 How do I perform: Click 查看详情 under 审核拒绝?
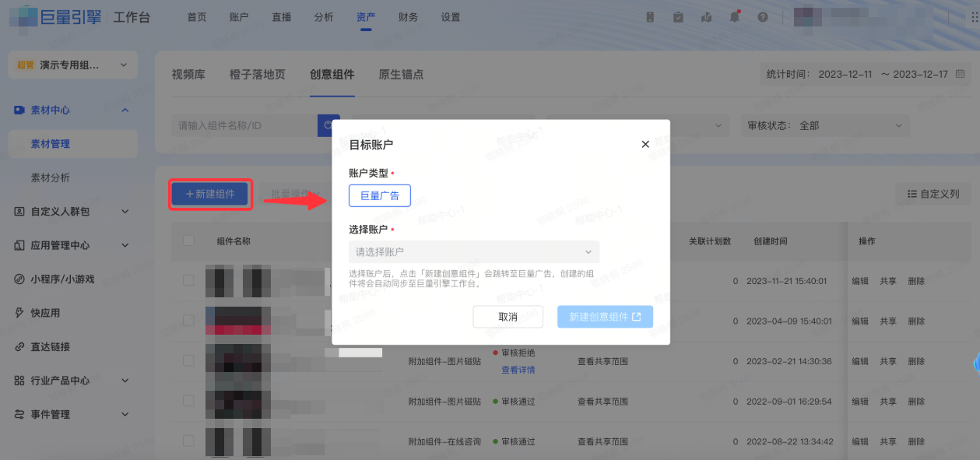tap(518, 370)
